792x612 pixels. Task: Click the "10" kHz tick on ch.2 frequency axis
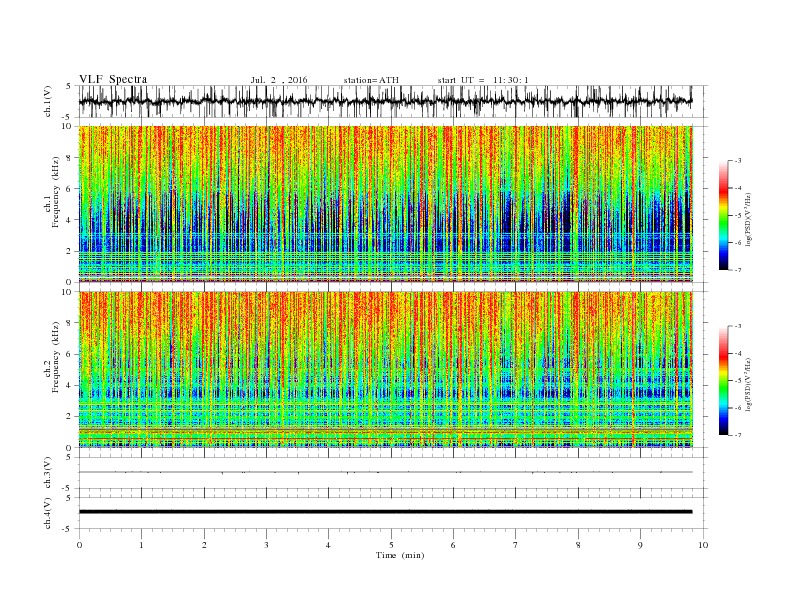point(67,292)
